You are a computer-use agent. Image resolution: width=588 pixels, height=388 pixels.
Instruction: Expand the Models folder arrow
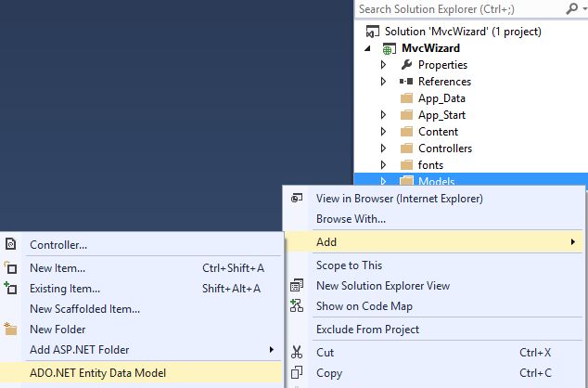pyautogui.click(x=383, y=181)
